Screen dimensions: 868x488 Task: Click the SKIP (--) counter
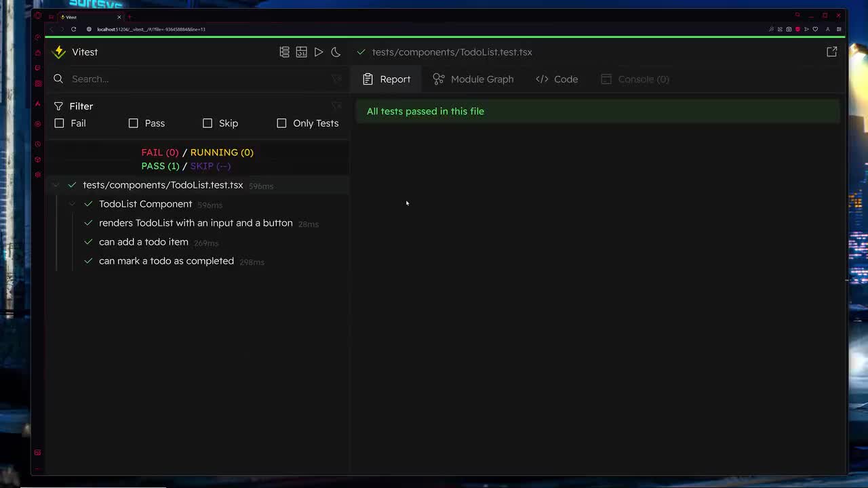[210, 166]
